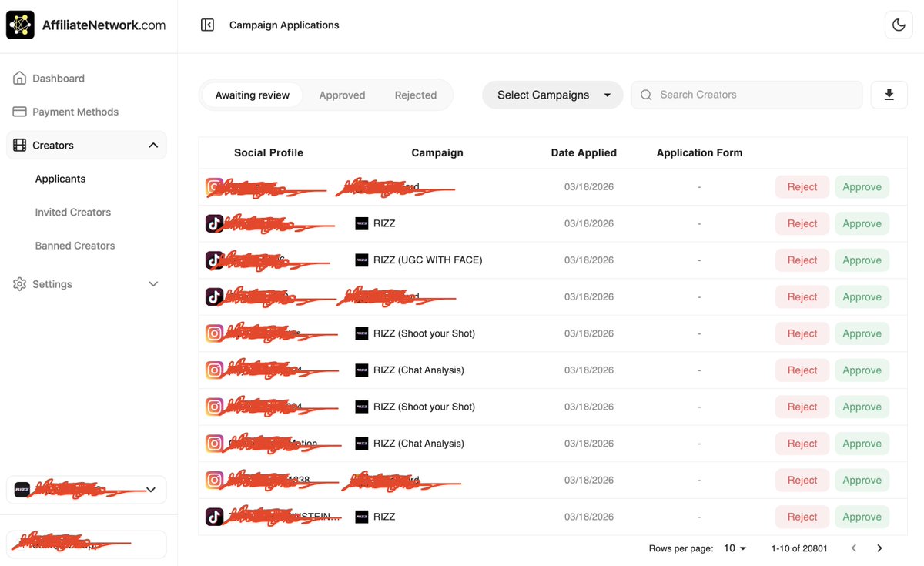The width and height of the screenshot is (924, 566).
Task: Click the redacted account box at sidebar bottom
Action: pos(86,544)
